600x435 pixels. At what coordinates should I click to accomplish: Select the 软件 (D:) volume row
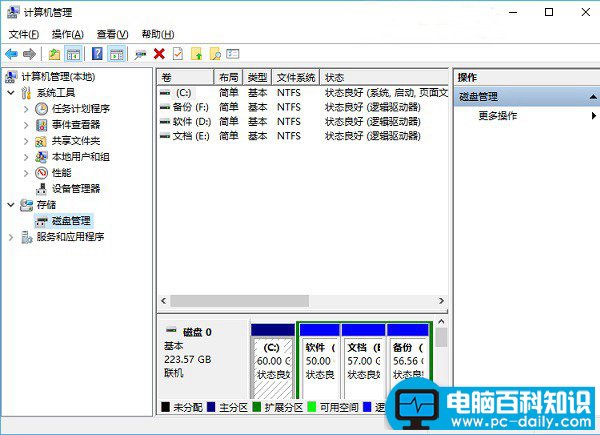(x=302, y=122)
